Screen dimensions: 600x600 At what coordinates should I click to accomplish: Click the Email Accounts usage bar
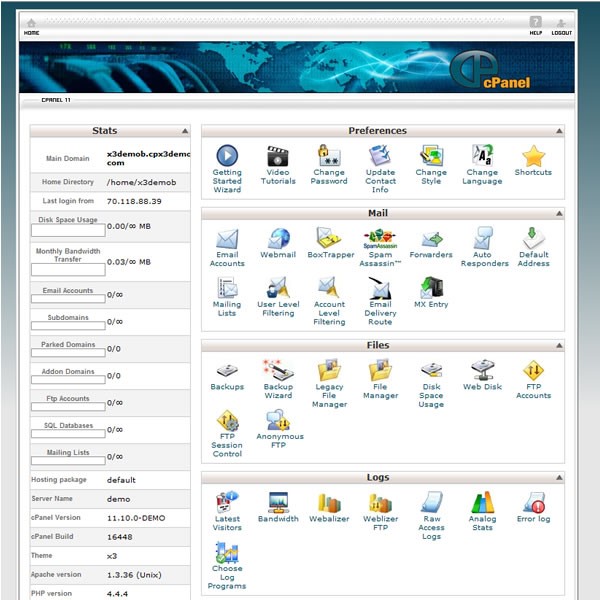click(x=68, y=298)
